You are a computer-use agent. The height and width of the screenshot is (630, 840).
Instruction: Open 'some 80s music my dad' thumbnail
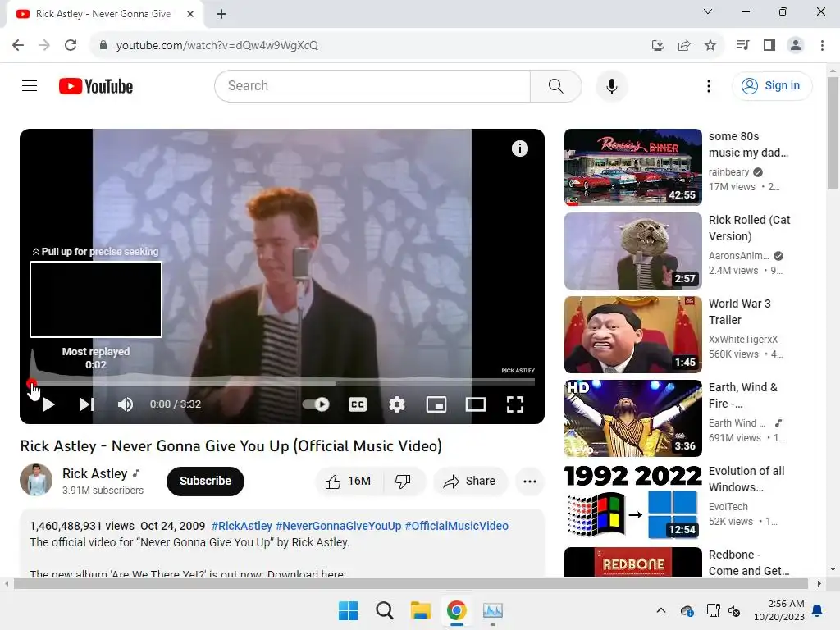tap(632, 167)
